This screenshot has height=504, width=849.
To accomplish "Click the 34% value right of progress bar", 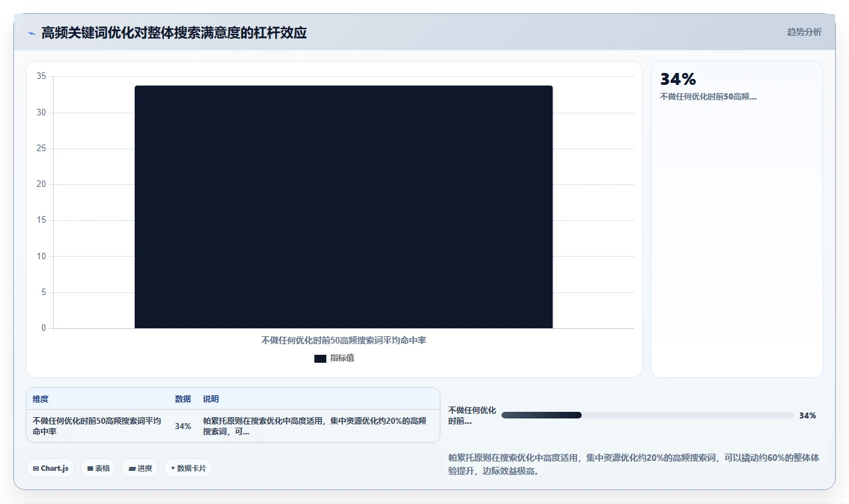I will tap(807, 416).
